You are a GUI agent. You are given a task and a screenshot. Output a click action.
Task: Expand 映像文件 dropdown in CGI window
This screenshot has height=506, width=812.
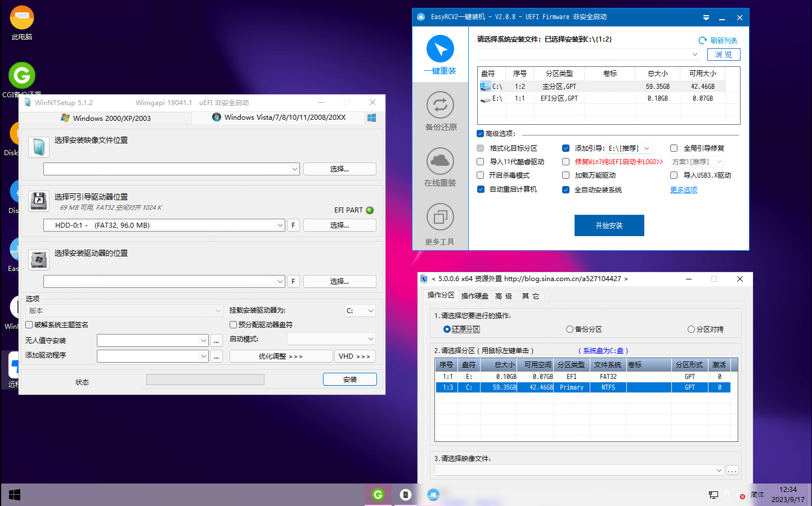(x=719, y=471)
